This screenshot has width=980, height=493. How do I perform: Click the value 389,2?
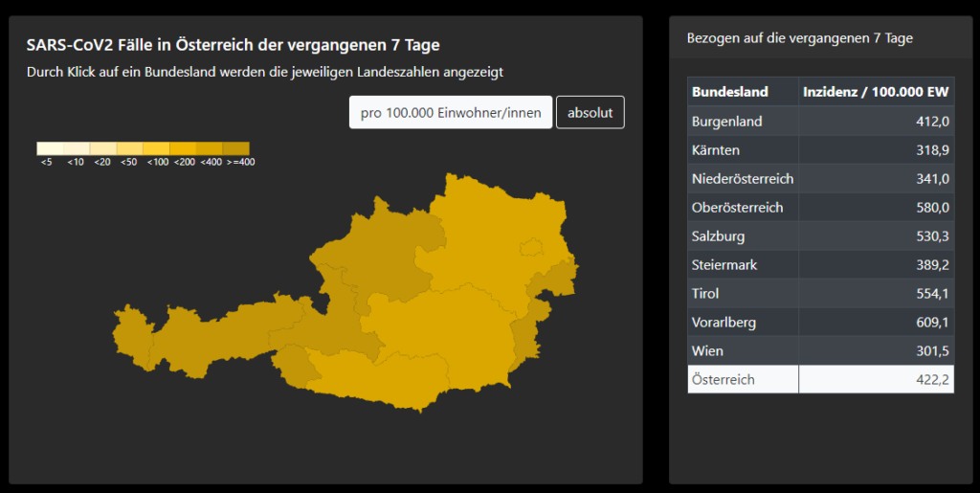pos(932,265)
